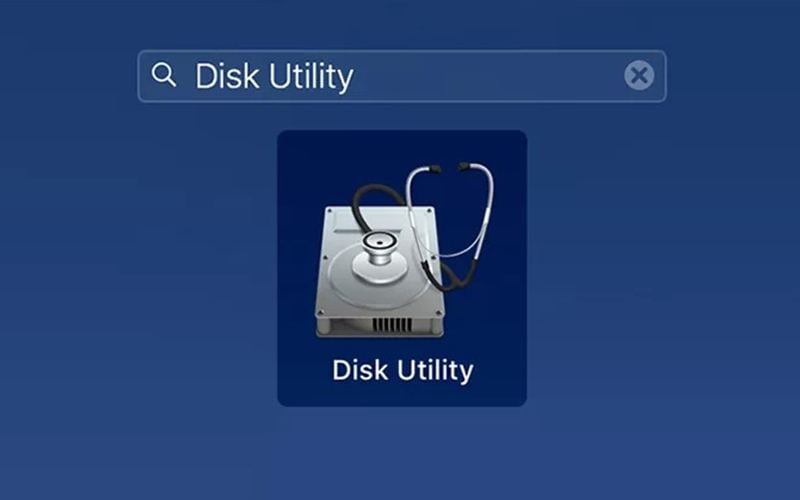Click the hard drive vent grille
Screen dimensions: 800x500
392,325
